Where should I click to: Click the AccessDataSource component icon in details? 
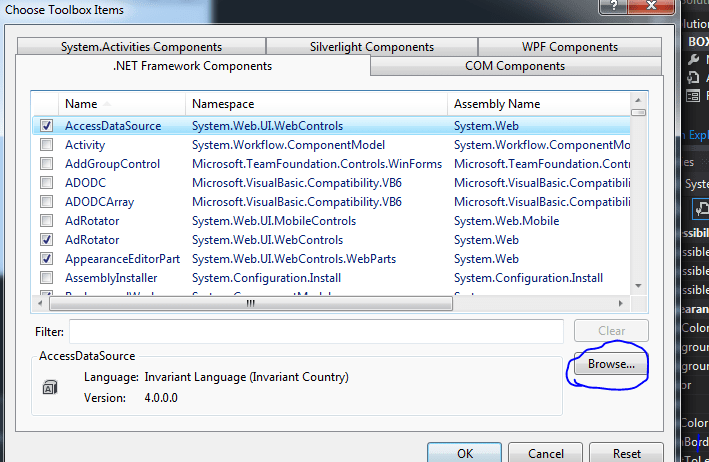pyautogui.click(x=50, y=387)
